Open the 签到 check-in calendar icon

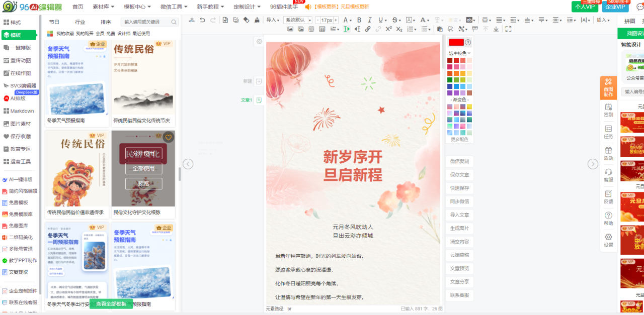pyautogui.click(x=608, y=107)
